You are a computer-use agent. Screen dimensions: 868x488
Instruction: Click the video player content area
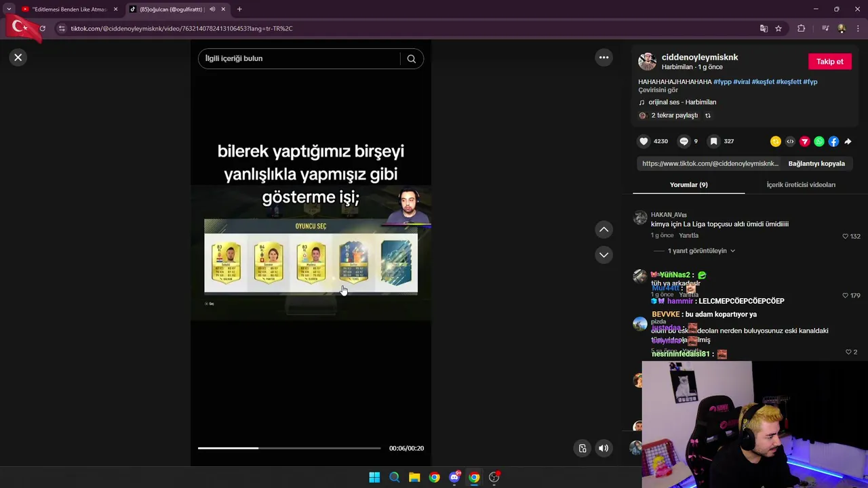click(x=311, y=253)
